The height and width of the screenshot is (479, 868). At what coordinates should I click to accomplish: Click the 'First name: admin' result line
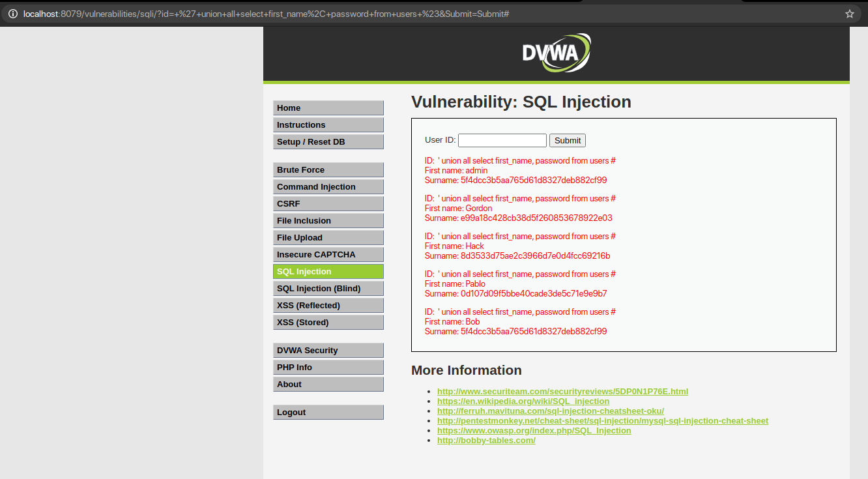tap(456, 171)
